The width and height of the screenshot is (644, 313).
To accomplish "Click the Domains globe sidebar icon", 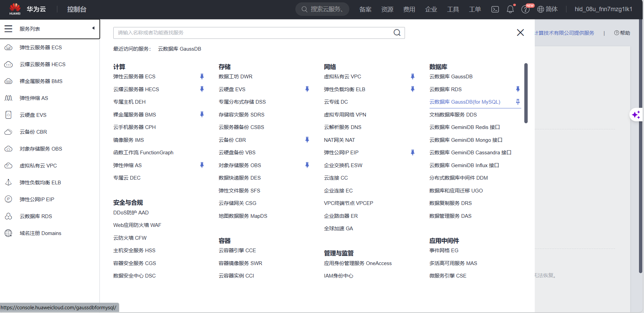I will 8,233.
